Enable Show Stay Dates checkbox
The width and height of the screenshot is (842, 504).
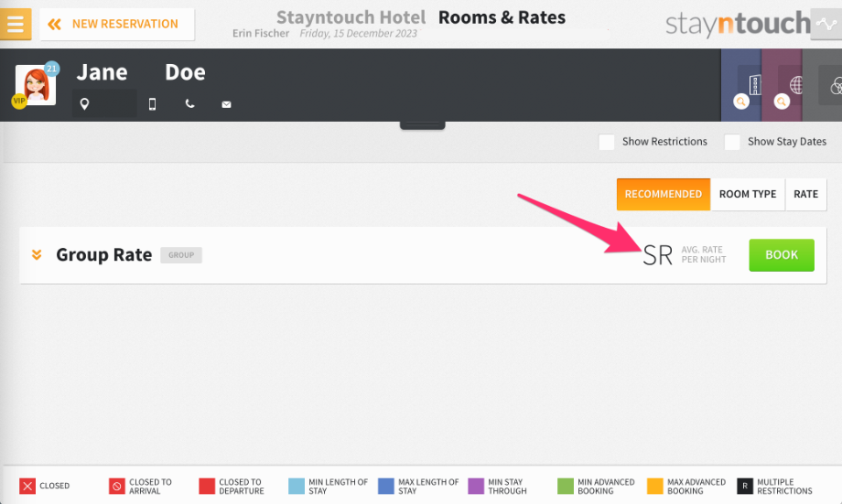(732, 143)
